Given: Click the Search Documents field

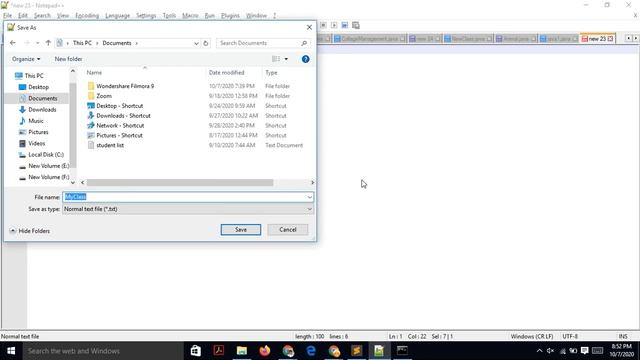Looking at the screenshot, I should coord(263,43).
